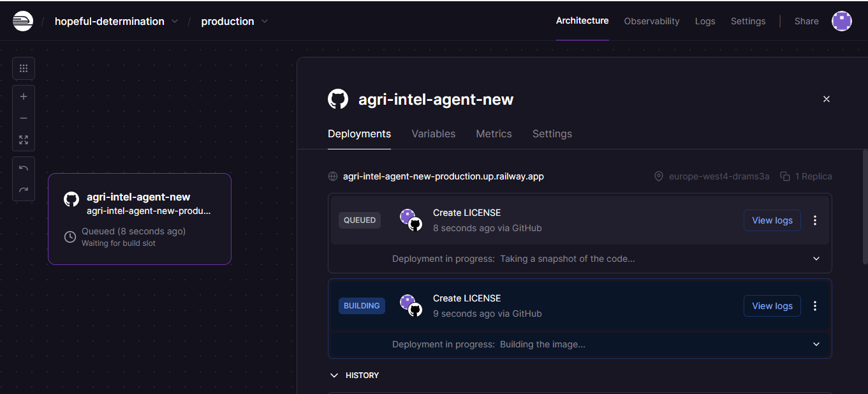The width and height of the screenshot is (868, 394).
Task: Redo the canvas change
Action: [x=24, y=190]
